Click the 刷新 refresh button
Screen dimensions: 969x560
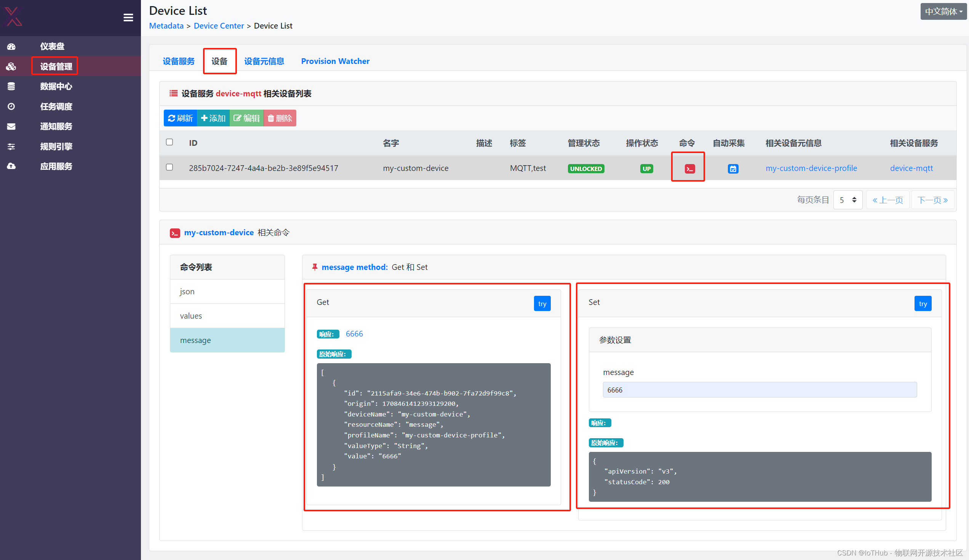180,118
